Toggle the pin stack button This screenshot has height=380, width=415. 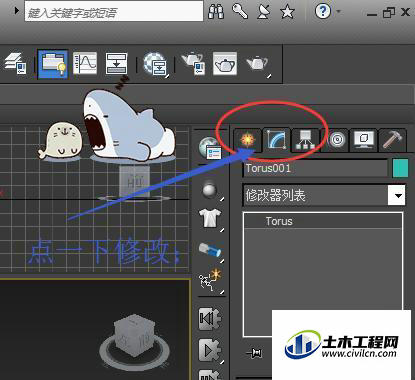[x=254, y=353]
